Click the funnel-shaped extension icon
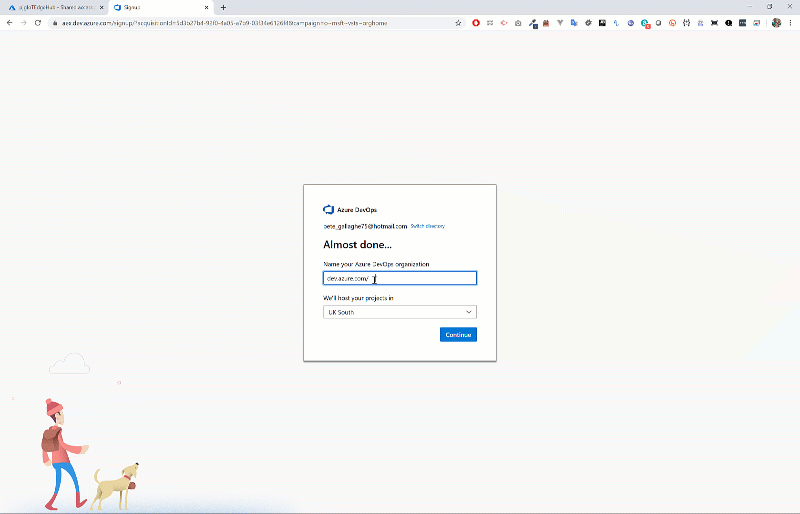The height and width of the screenshot is (514, 800). coord(560,23)
